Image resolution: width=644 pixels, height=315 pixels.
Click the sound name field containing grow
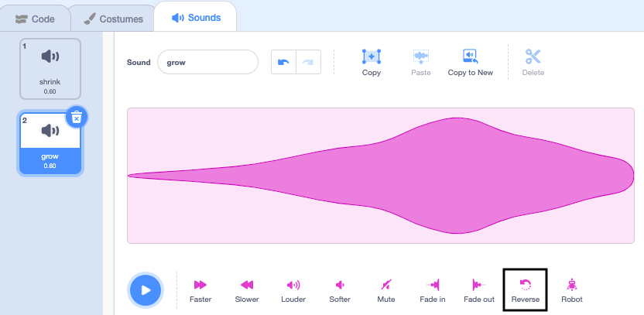click(x=207, y=62)
